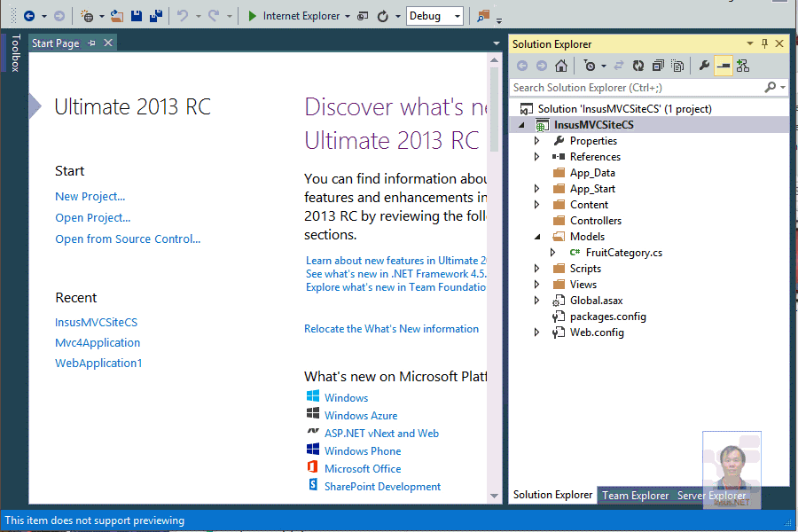Click the Undo toolbar icon

[183, 16]
